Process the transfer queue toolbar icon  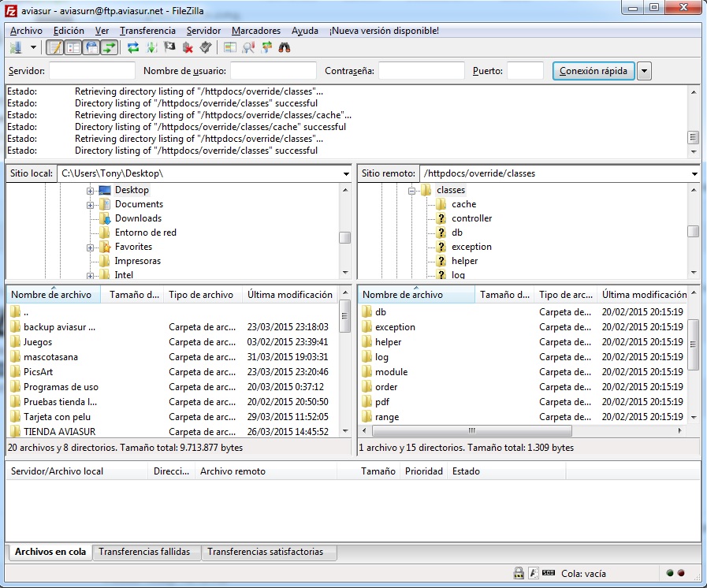point(151,47)
